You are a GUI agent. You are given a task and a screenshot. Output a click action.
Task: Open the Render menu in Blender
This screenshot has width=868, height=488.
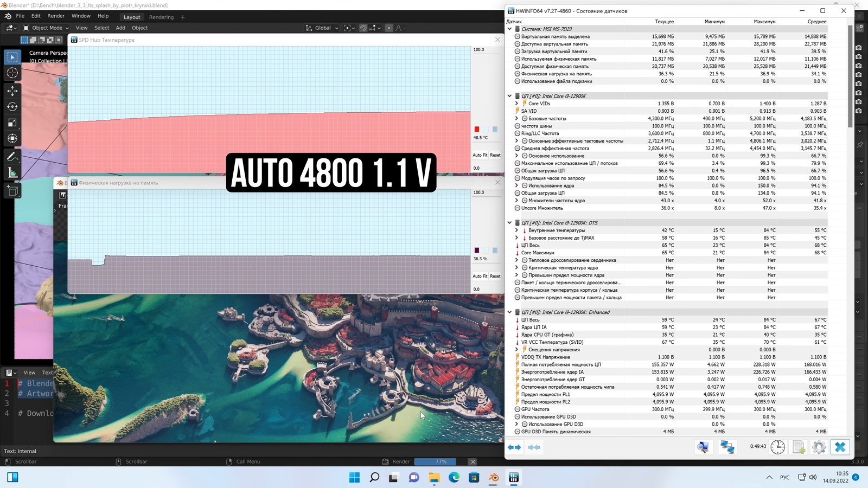(55, 16)
